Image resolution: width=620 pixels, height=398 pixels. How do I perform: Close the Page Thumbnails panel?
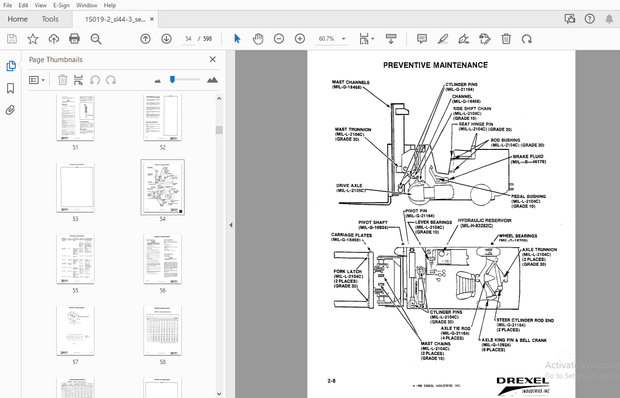coord(213,59)
